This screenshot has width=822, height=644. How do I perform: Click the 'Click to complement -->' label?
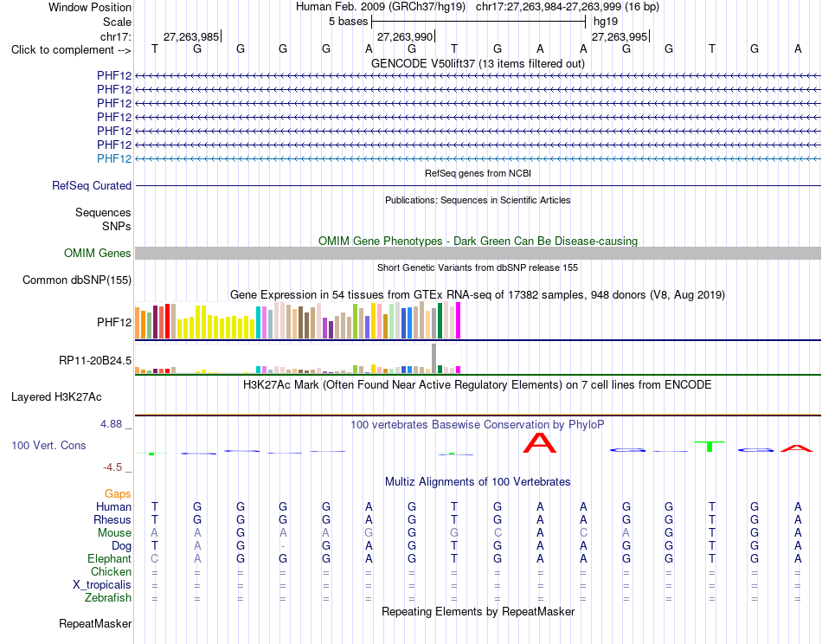click(71, 50)
